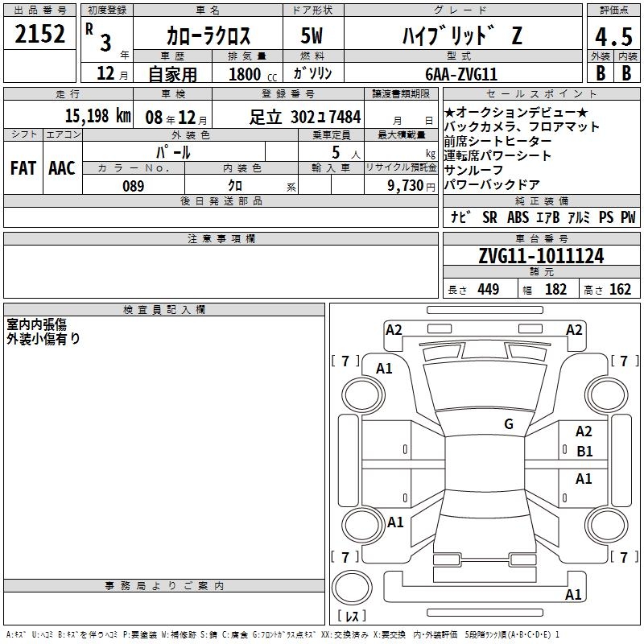This screenshot has width=644, height=644.
Task: Select the PW equipment label
Action: click(x=628, y=217)
